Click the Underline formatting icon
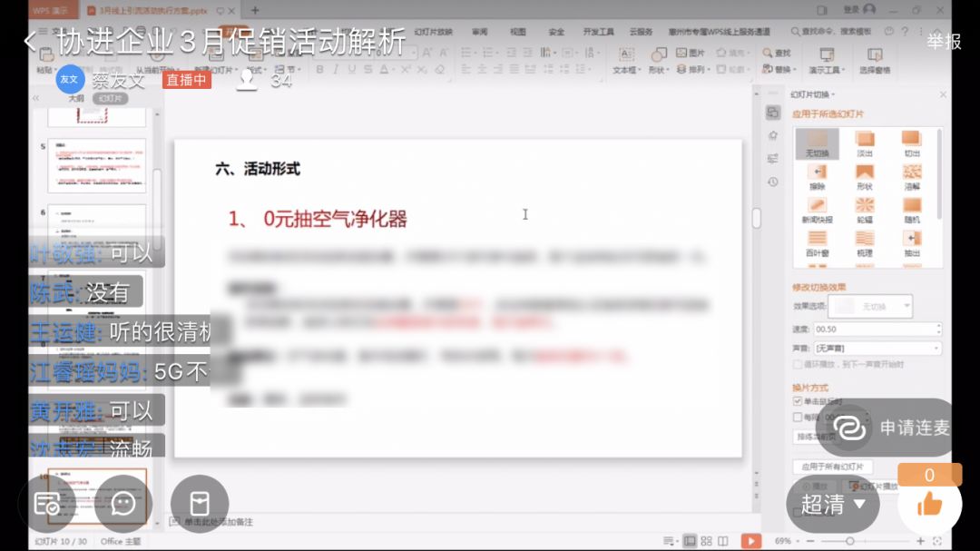Image resolution: width=980 pixels, height=551 pixels. pos(351,69)
